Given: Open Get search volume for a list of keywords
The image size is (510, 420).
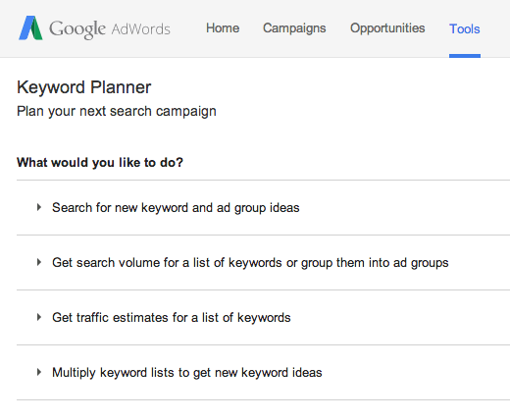Looking at the screenshot, I should (250, 263).
